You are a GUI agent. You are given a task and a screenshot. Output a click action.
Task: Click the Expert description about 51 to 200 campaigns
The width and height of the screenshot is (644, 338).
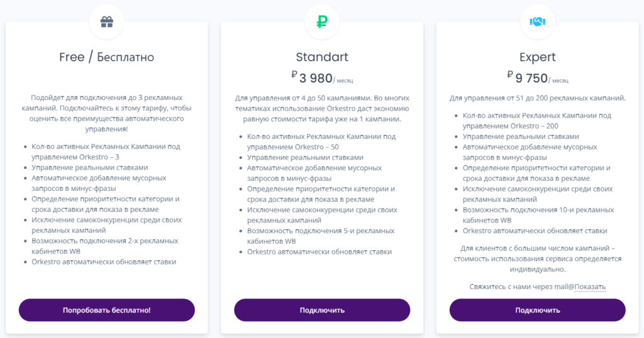point(537,98)
